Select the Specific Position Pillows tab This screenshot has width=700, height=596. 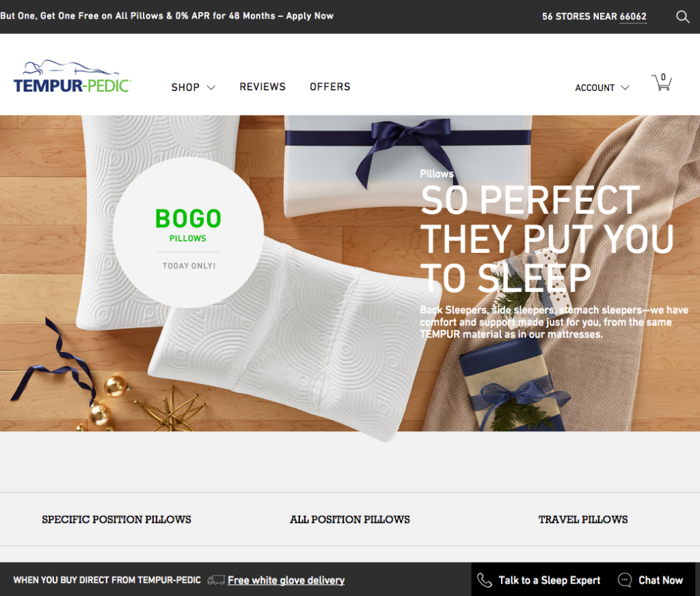click(x=116, y=519)
